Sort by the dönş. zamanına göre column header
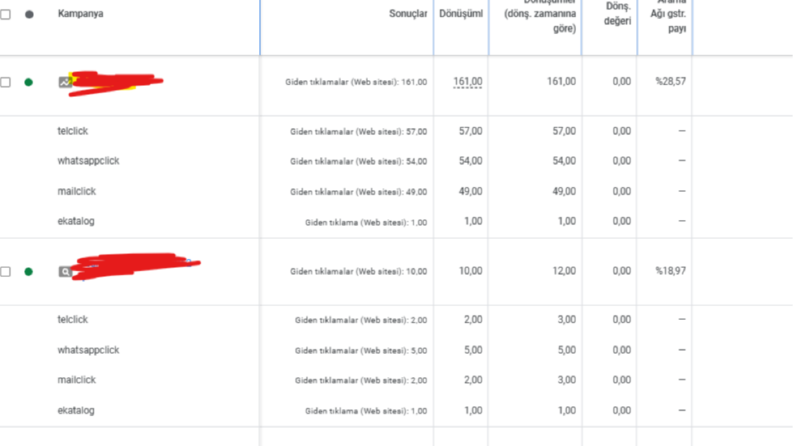Screen dimensions: 793x446 click(x=540, y=18)
